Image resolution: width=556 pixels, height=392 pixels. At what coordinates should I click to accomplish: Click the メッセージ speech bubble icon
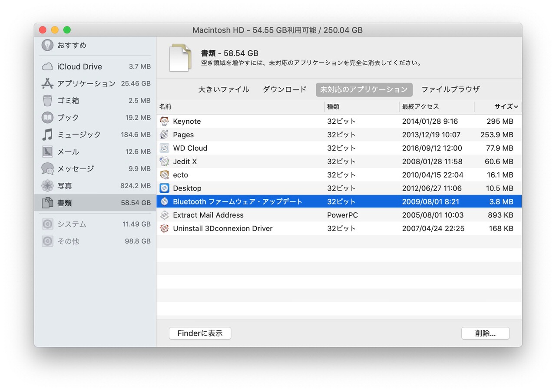[47, 168]
